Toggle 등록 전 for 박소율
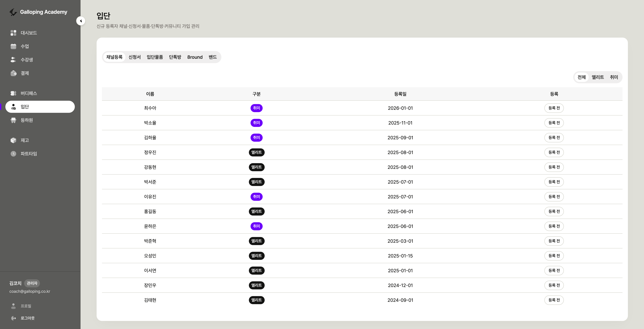Viewport: 644px width, 329px height. (554, 123)
